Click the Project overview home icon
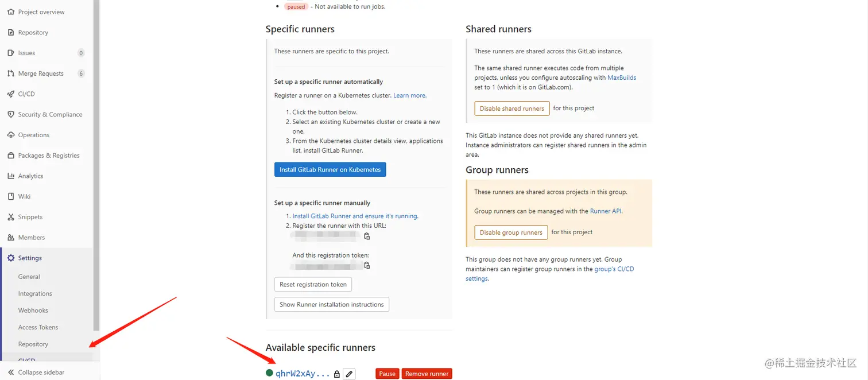This screenshot has height=380, width=868. point(11,12)
